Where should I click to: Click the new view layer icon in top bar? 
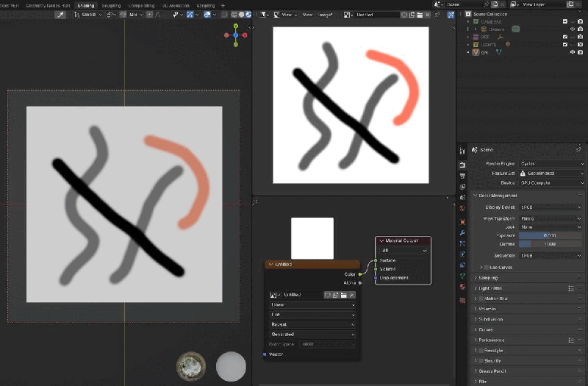pos(570,4)
